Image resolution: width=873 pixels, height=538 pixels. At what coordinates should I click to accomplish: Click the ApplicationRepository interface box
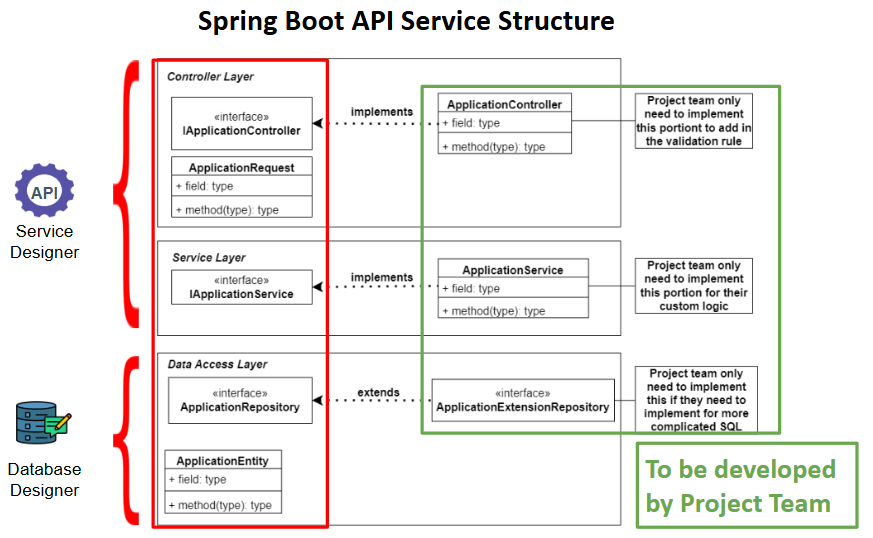(x=241, y=400)
